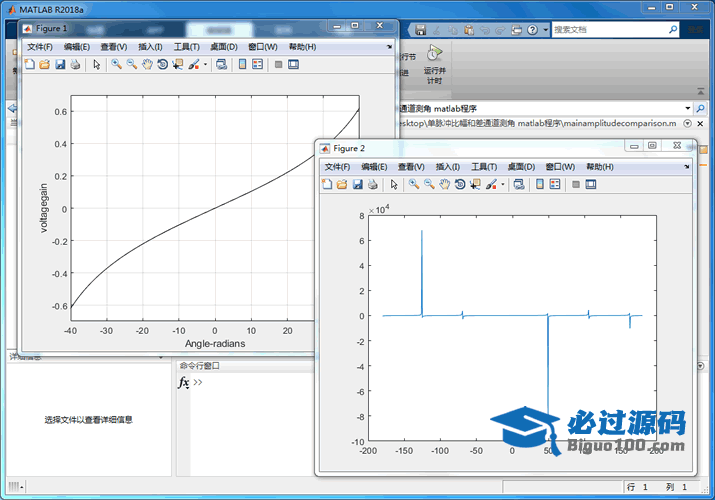
Task: Click Save icon in Figure 1 toolbar
Action: [60, 64]
